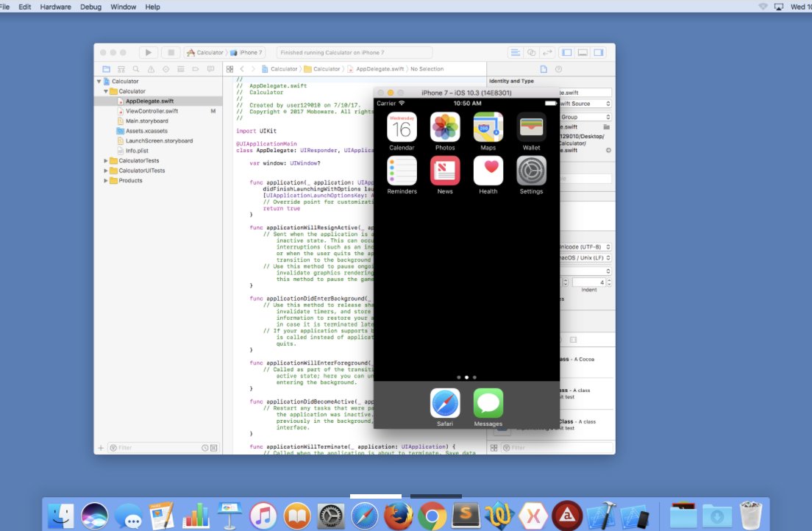This screenshot has height=531, width=812.
Task: Collapse the Calculator project root
Action: (99, 82)
